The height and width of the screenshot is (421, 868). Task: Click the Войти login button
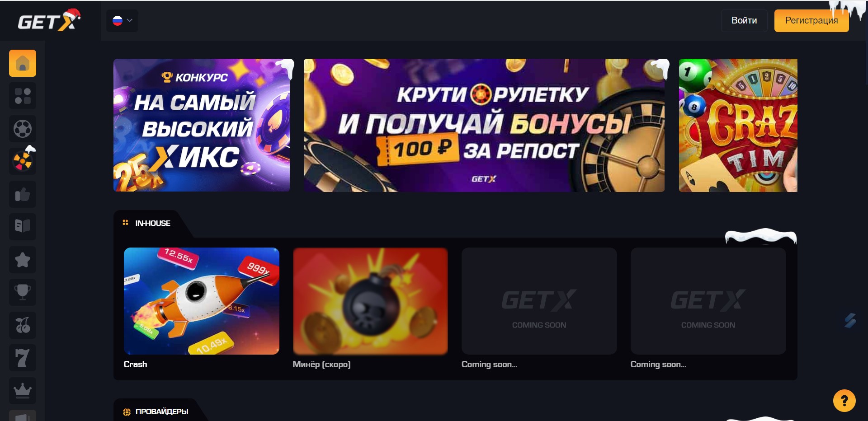[744, 21]
